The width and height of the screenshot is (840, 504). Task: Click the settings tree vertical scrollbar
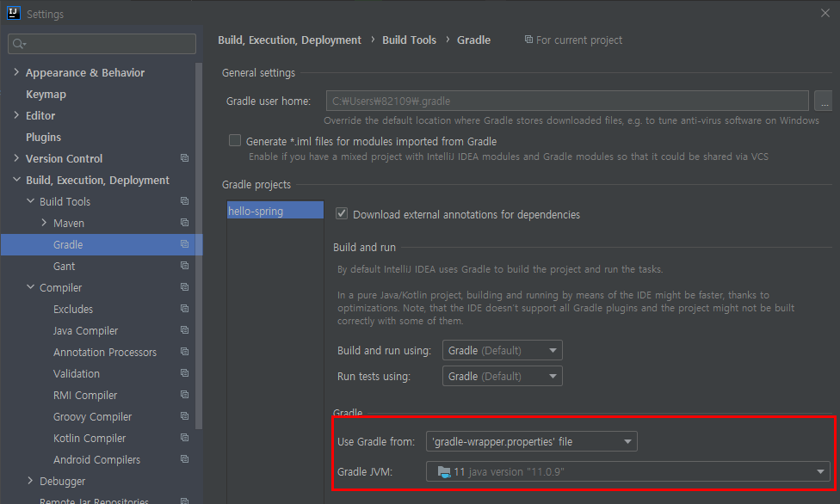(199, 246)
